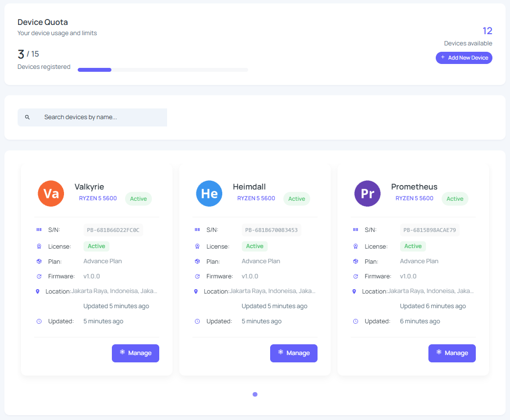Select the carousel page dot below the cards

(255, 394)
